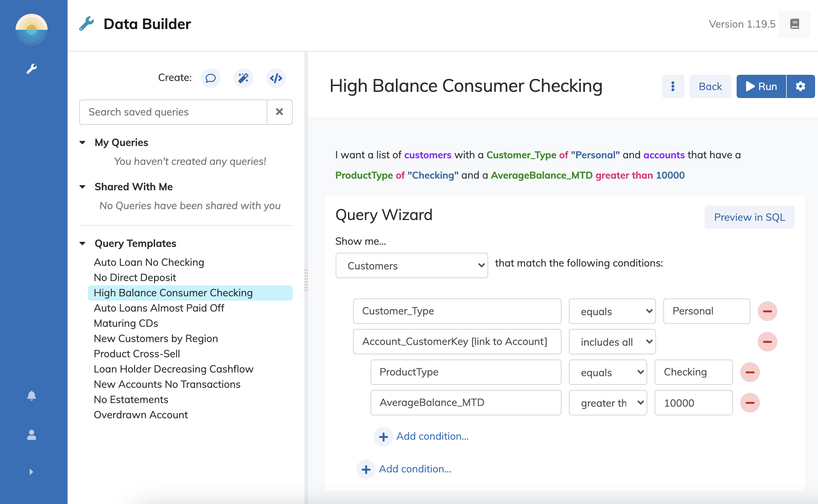This screenshot has width=818, height=504.
Task: Remove the Customer_Type condition
Action: [x=768, y=311]
